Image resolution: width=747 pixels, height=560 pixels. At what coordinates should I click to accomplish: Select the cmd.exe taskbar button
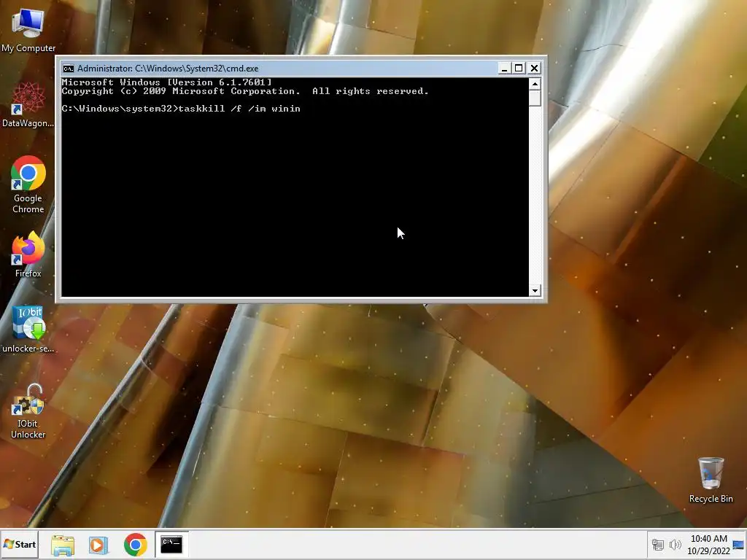click(x=171, y=544)
